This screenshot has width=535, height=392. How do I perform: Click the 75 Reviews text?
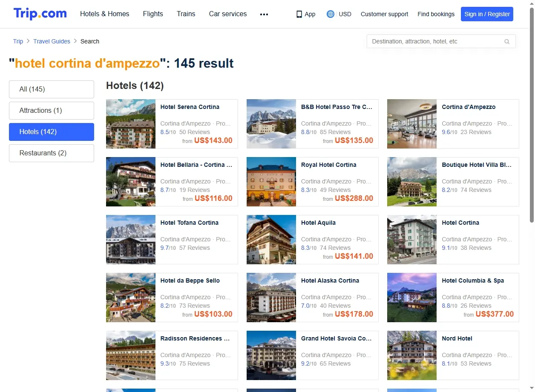[195, 363]
